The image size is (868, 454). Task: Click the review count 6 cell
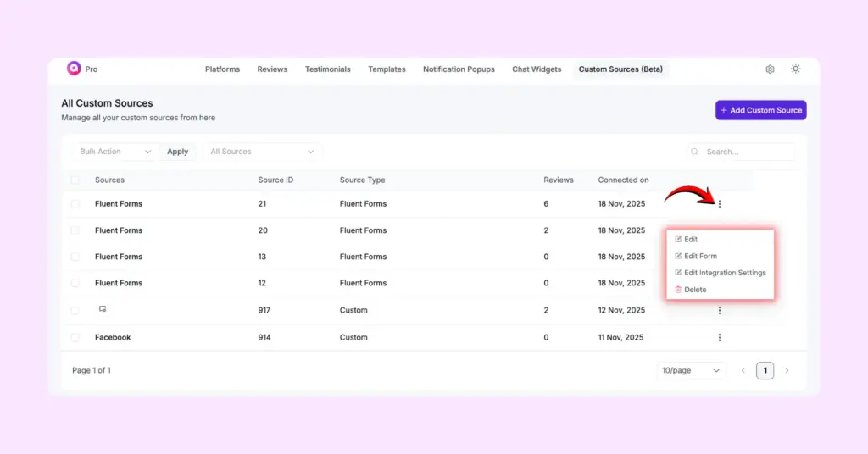(x=546, y=204)
